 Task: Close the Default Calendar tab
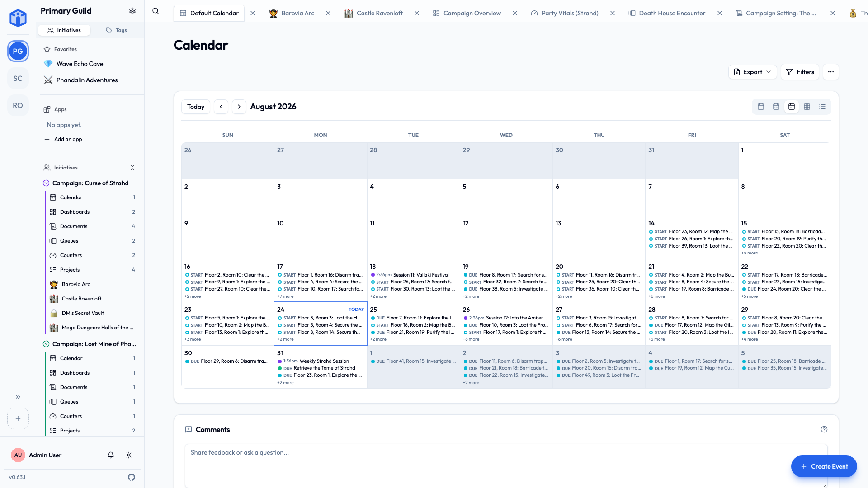[253, 13]
